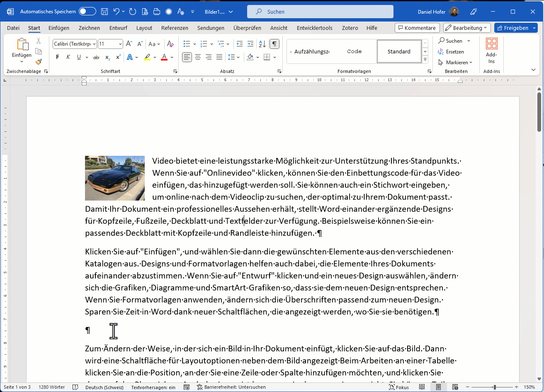Toggle Automatisches Speichern switch
The image size is (544, 392).
coord(87,12)
